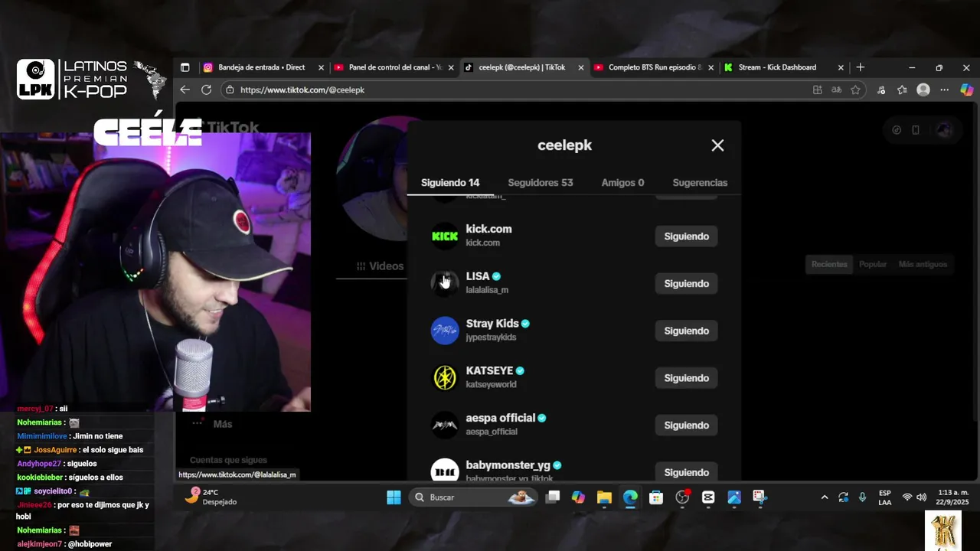Viewport: 980px width, 551px height.
Task: Open tab actions menu icon
Action: [185, 67]
